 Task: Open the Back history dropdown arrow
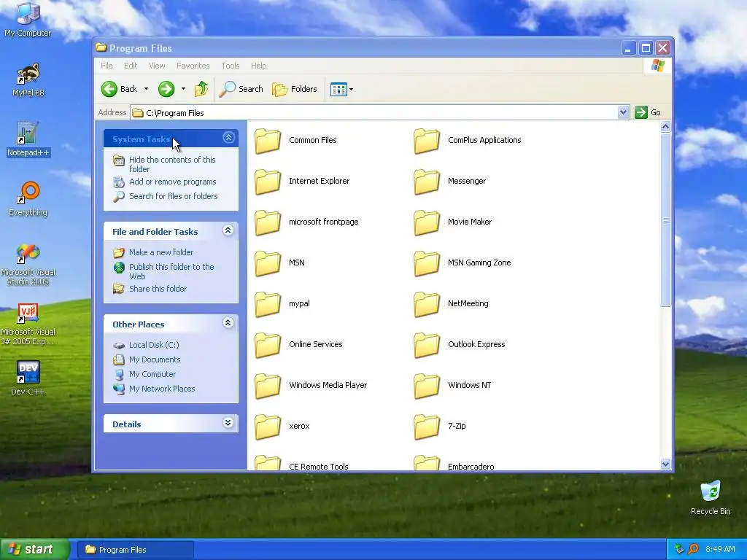click(x=146, y=89)
